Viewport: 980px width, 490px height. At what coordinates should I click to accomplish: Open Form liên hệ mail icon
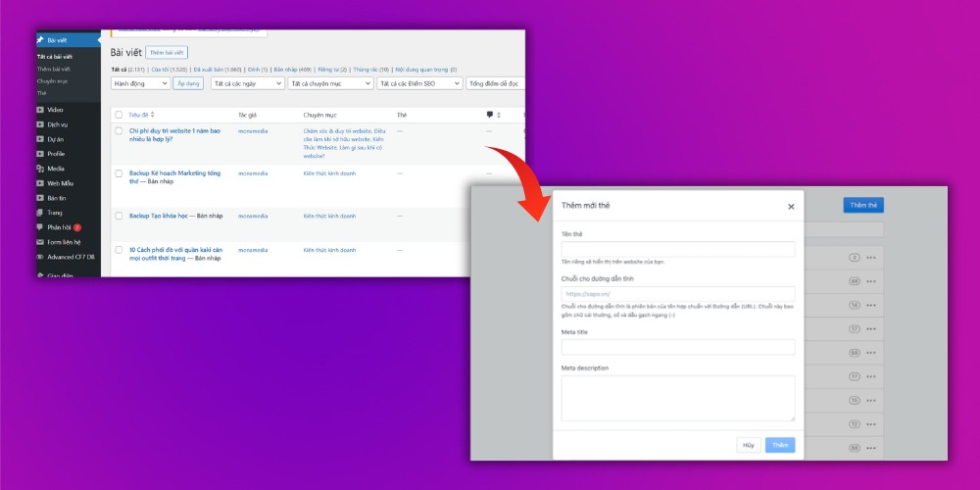[x=40, y=242]
